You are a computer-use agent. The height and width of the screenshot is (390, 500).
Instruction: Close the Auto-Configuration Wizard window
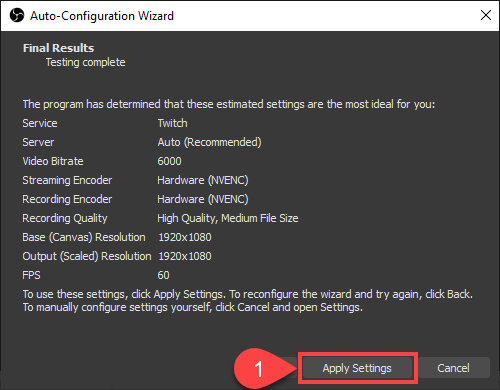click(x=486, y=15)
